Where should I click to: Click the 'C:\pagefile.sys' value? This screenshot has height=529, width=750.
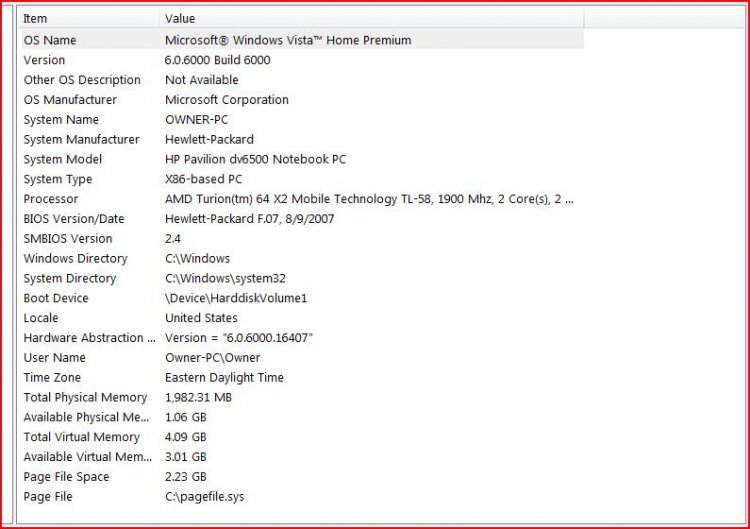point(205,497)
